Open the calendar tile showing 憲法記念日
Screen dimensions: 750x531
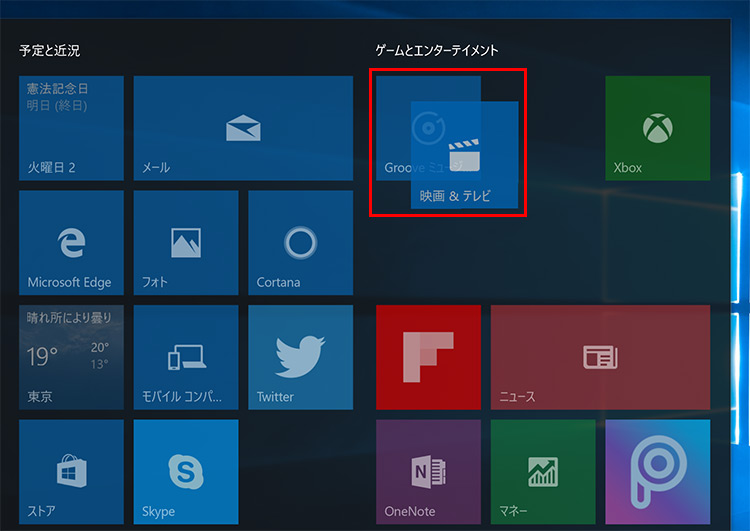(x=71, y=128)
